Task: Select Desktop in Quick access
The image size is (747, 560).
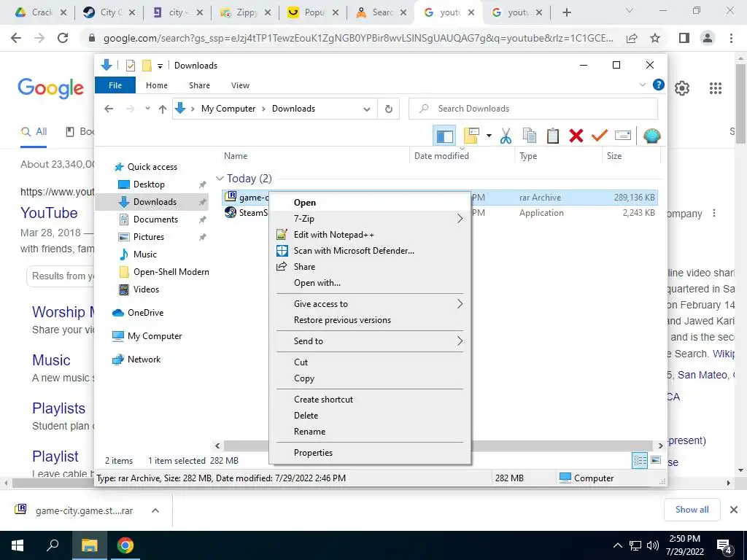Action: [149, 184]
